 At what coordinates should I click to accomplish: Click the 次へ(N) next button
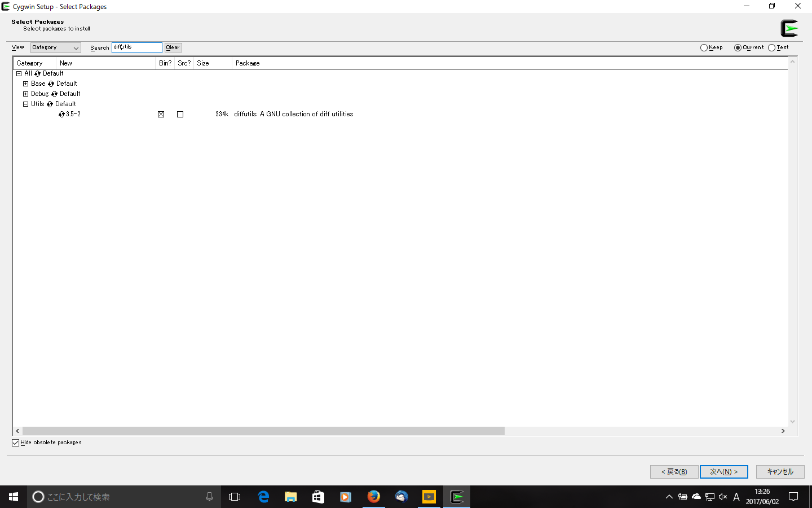pos(724,472)
